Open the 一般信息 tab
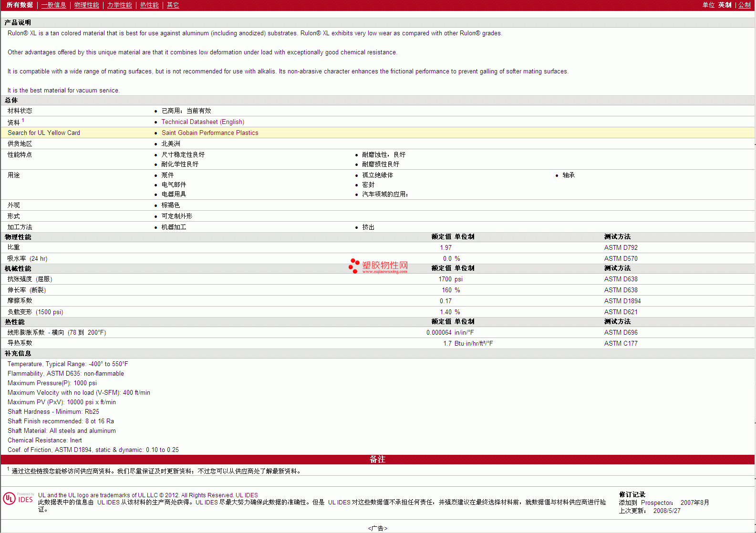 coord(53,5)
